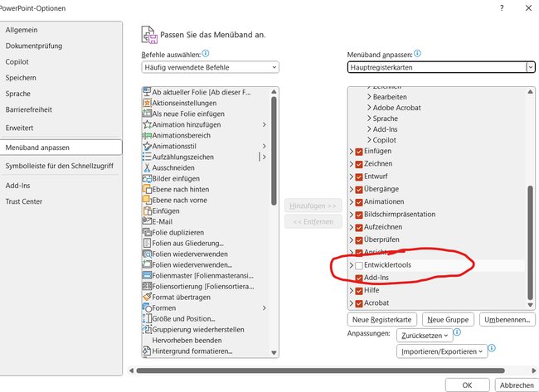539x392 pixels.
Task: Click info icon next to Befehle auswählen
Action: [206, 53]
